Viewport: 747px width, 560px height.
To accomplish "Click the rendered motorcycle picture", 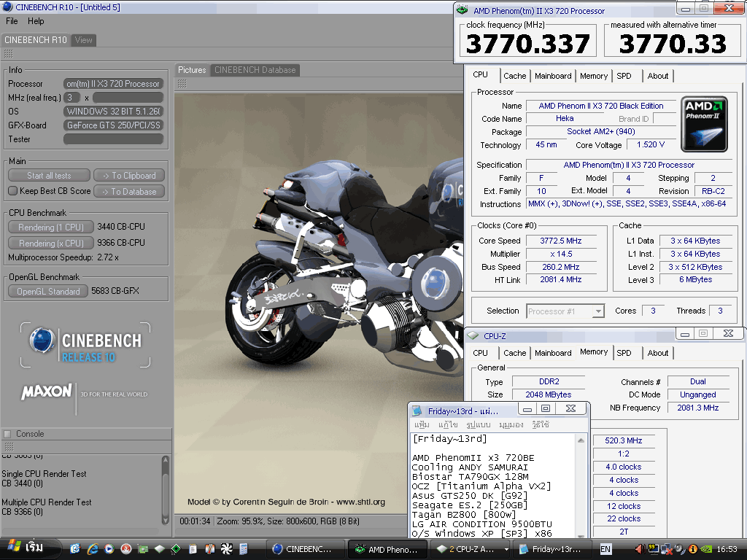I will point(318,303).
